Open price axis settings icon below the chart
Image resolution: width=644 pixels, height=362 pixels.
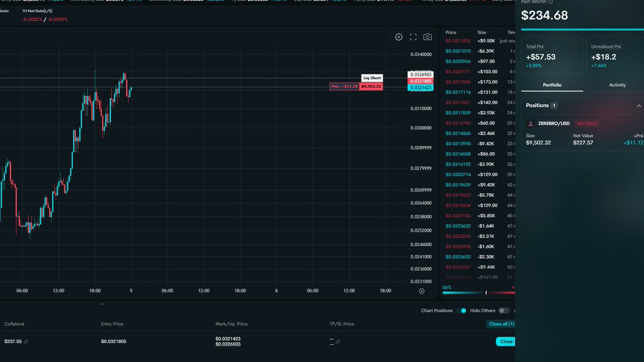tap(422, 291)
